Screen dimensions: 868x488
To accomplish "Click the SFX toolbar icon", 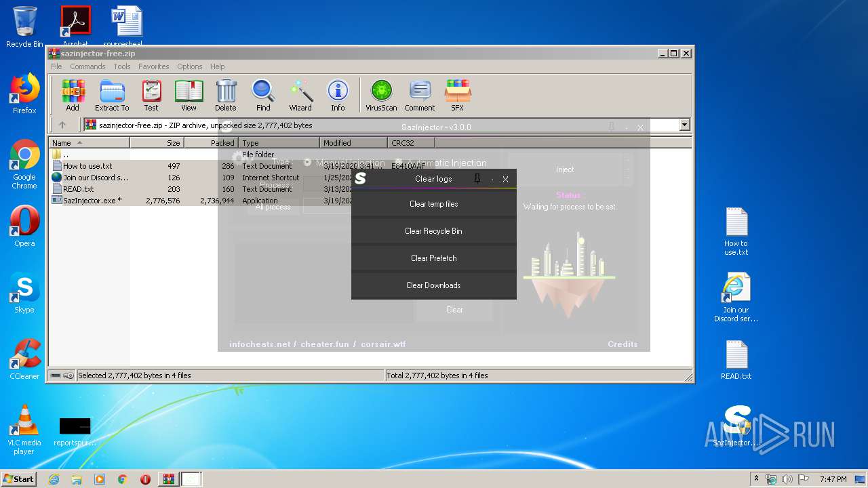I will [x=458, y=95].
